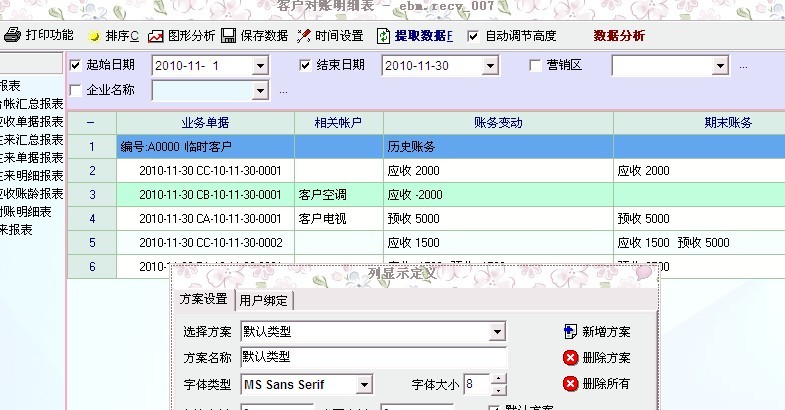Click the 保存数据 floppy disk icon
Viewport: 785px width, 410px height.
point(228,36)
